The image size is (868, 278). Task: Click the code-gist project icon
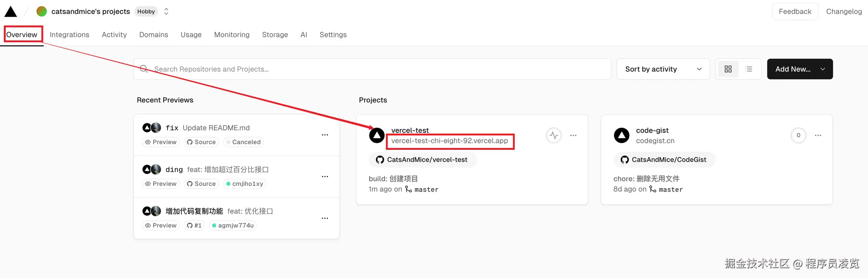621,136
